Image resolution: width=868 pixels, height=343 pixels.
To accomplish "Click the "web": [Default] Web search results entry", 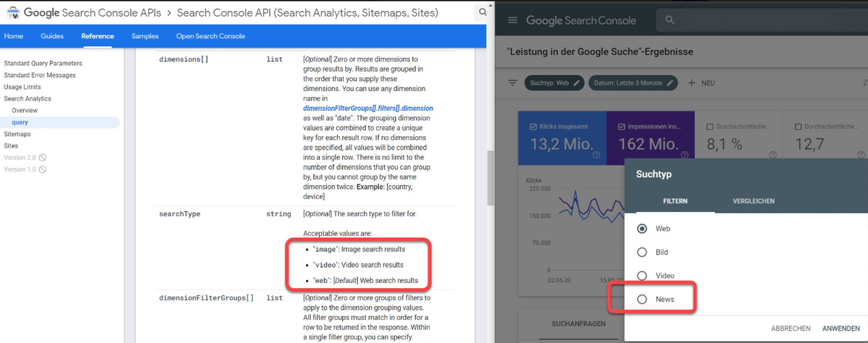I will (365, 280).
